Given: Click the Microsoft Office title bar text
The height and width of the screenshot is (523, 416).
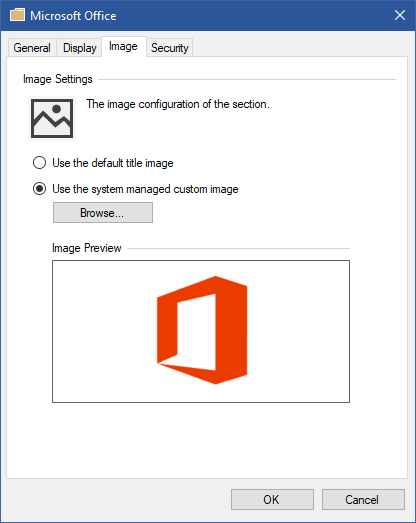Looking at the screenshot, I should coord(73,16).
